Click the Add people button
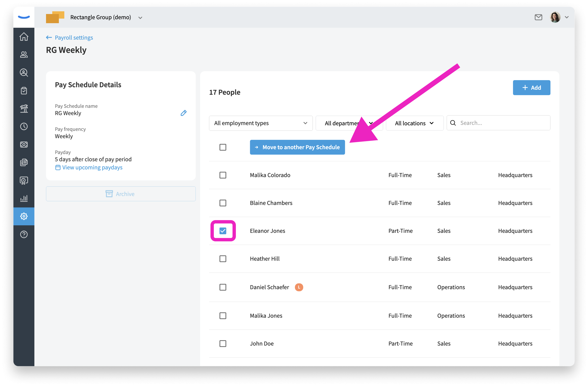The height and width of the screenshot is (386, 588). 531,87
